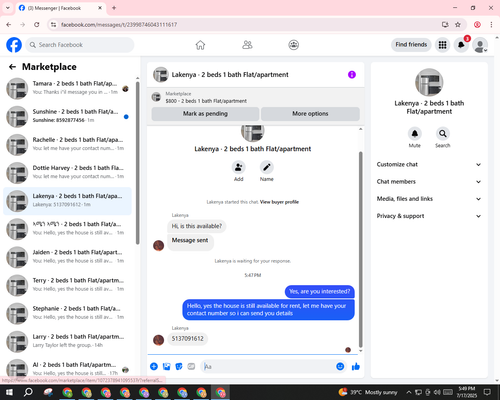Viewport: 500px width, 400px height.
Task: Open Windows Start menu
Action: pyautogui.click(x=9, y=392)
